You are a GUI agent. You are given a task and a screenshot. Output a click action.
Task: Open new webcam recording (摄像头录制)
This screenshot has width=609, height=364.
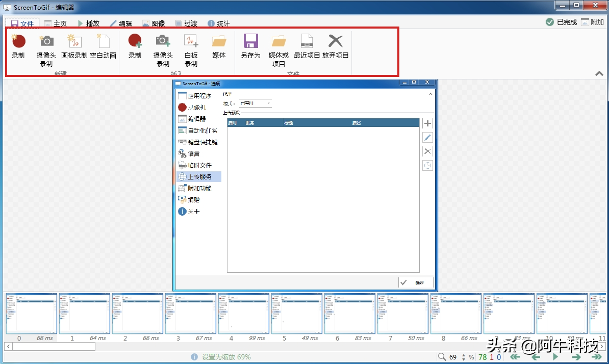click(46, 50)
